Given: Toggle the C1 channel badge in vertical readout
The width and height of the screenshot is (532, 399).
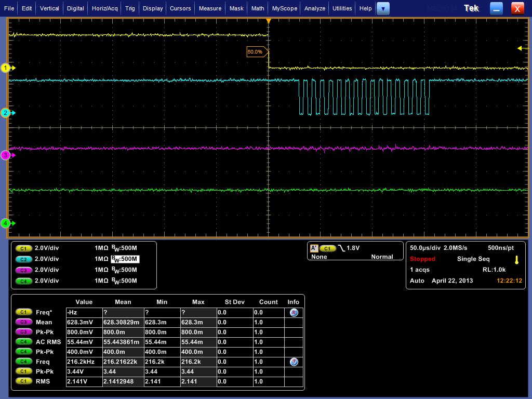Looking at the screenshot, I should point(24,248).
